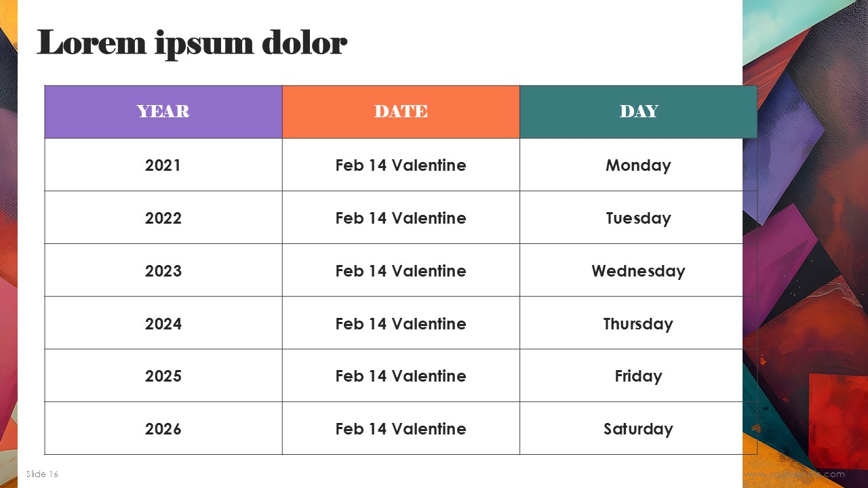The height and width of the screenshot is (488, 868).
Task: Click Feb 14 Valentine in 2021 row
Action: (x=401, y=165)
